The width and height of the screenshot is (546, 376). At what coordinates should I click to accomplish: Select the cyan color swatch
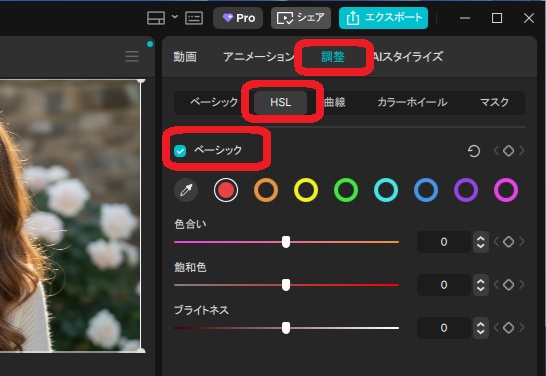[386, 190]
